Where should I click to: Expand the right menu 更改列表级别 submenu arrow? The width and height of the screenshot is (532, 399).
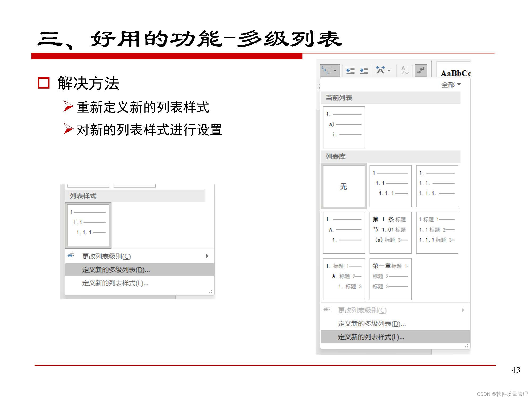(x=463, y=310)
